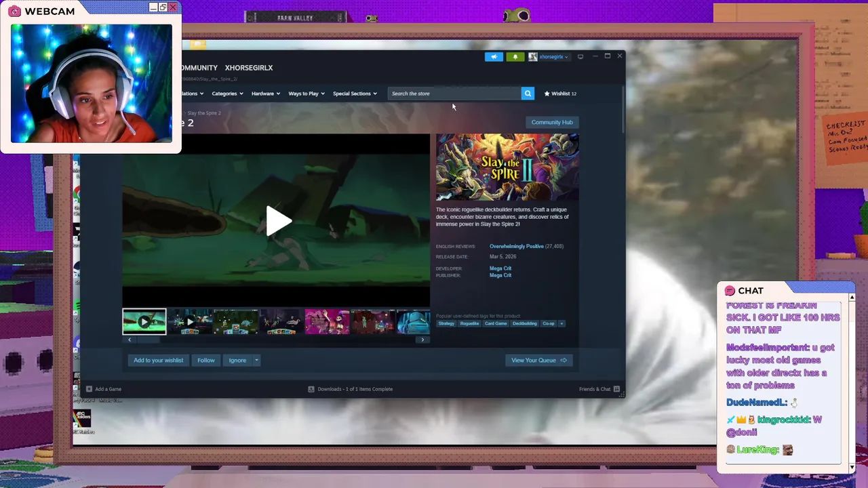Click the chat overlay scroll up arrow
The image size is (868, 488).
[852, 298]
